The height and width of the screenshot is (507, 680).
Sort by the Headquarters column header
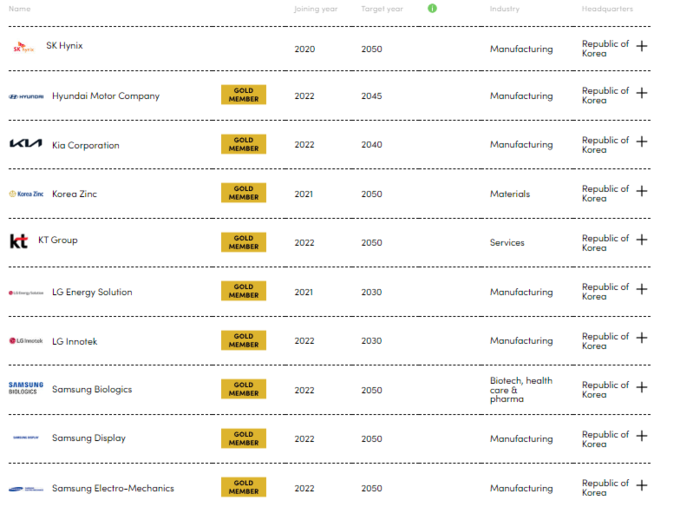[x=607, y=9]
